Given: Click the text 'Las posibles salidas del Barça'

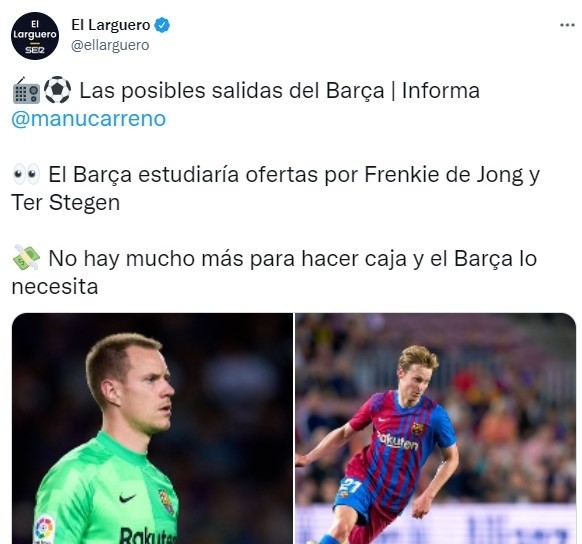Looking at the screenshot, I should pos(232,91).
